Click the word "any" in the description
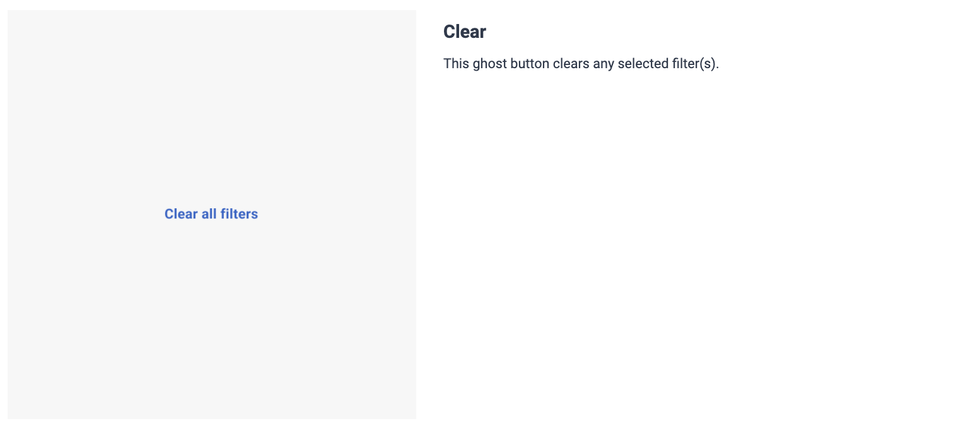 point(604,64)
